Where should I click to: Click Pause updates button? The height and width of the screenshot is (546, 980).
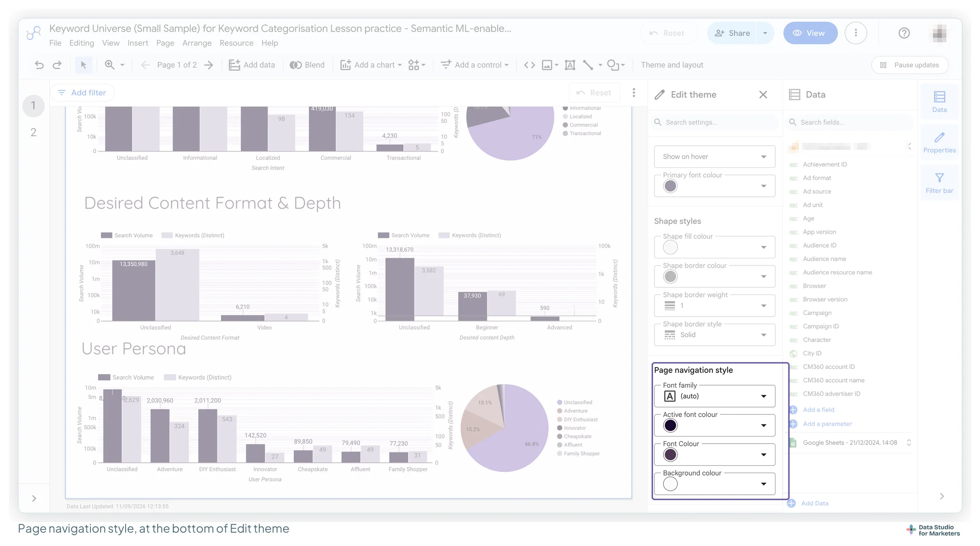(910, 65)
